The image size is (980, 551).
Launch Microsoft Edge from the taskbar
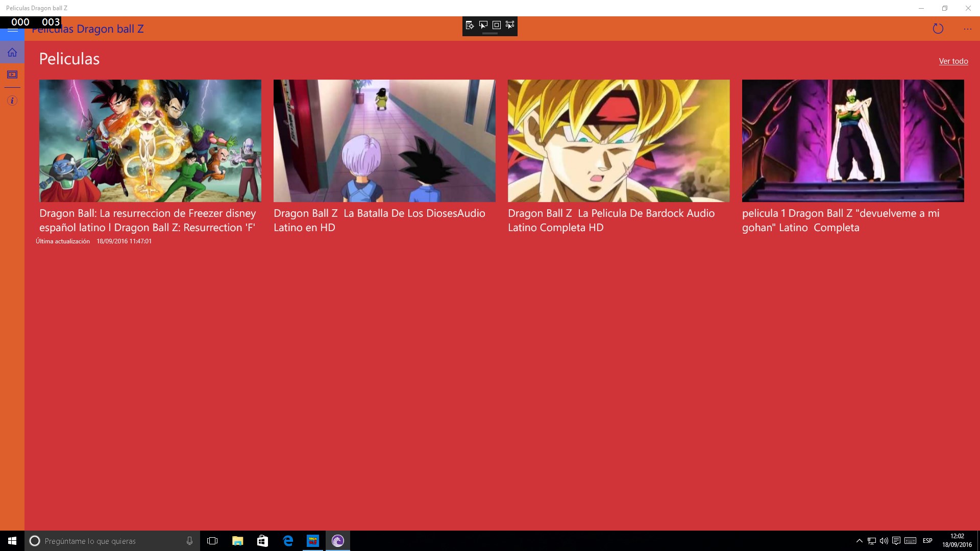(288, 541)
